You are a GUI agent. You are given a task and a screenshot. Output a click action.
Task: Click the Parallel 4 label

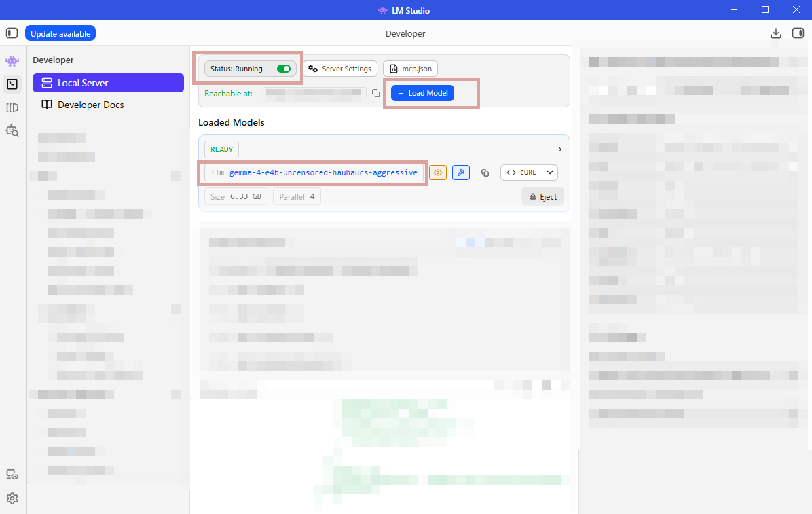coord(297,196)
